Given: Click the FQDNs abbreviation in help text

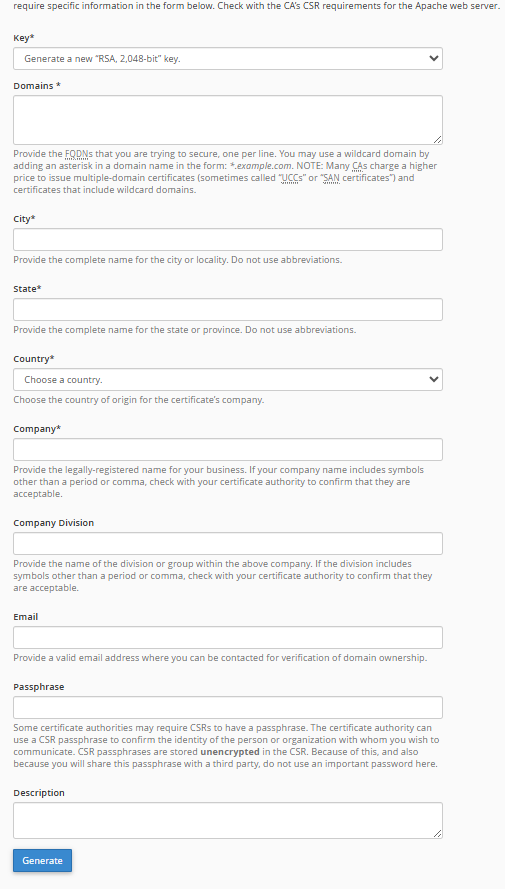Looking at the screenshot, I should click(x=79, y=154).
